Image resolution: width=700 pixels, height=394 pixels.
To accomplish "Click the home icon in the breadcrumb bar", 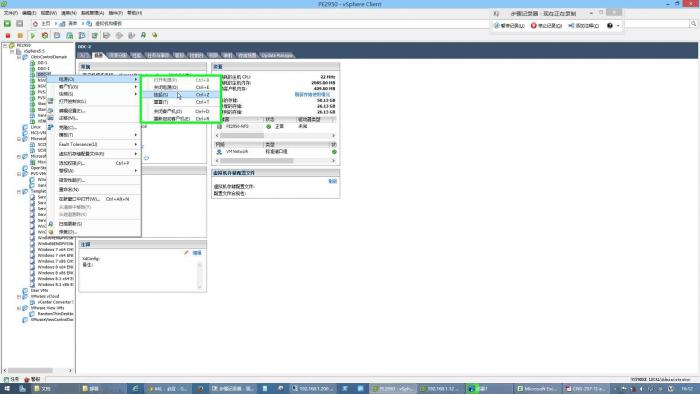I will click(35, 23).
